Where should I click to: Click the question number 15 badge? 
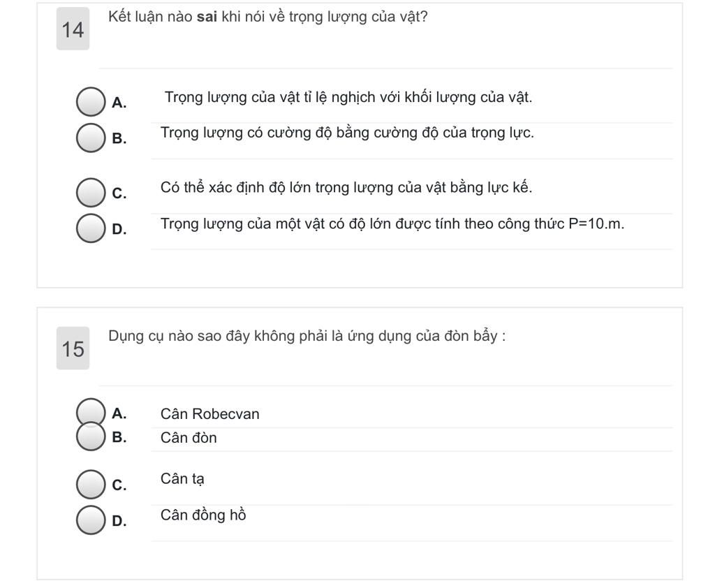pyautogui.click(x=73, y=348)
